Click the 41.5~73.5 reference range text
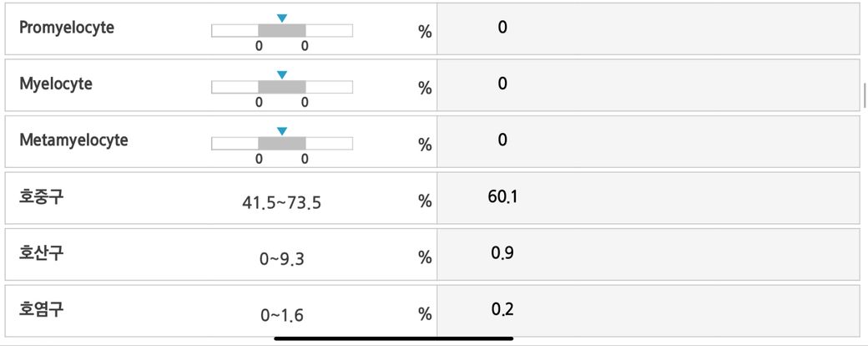 (x=281, y=202)
